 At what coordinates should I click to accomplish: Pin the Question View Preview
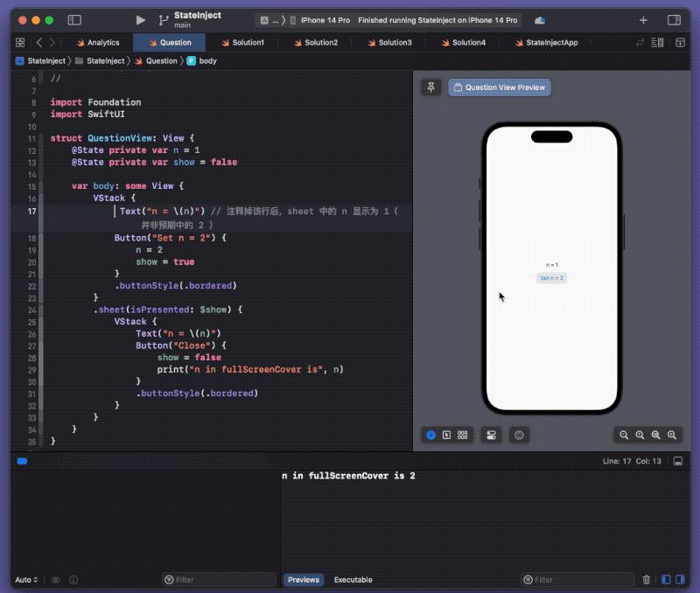(430, 87)
